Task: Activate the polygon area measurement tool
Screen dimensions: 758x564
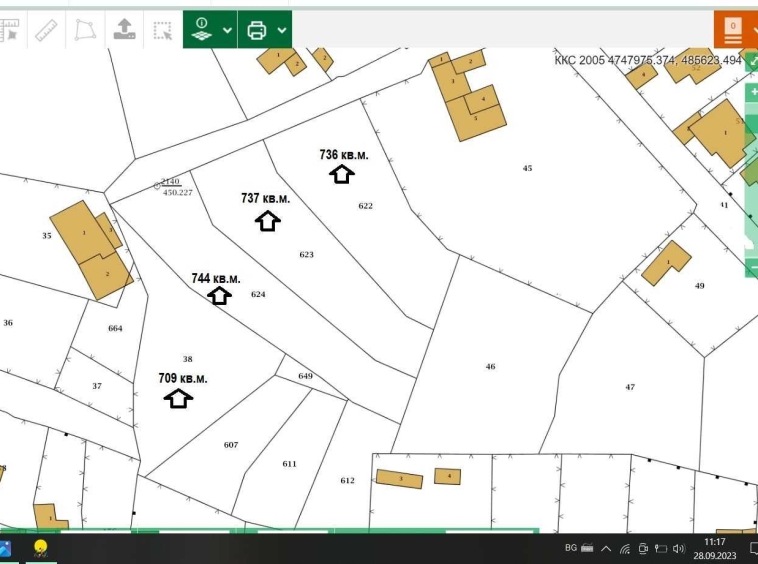Action: point(84,30)
